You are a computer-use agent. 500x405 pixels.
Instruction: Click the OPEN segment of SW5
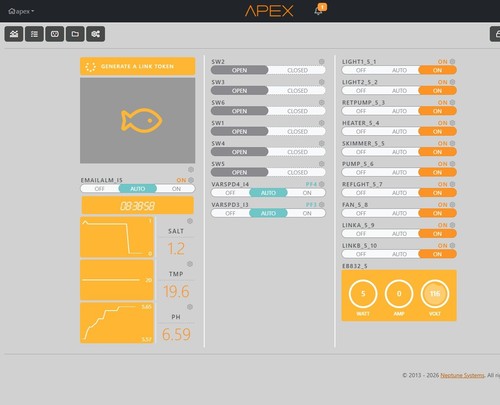click(x=239, y=172)
